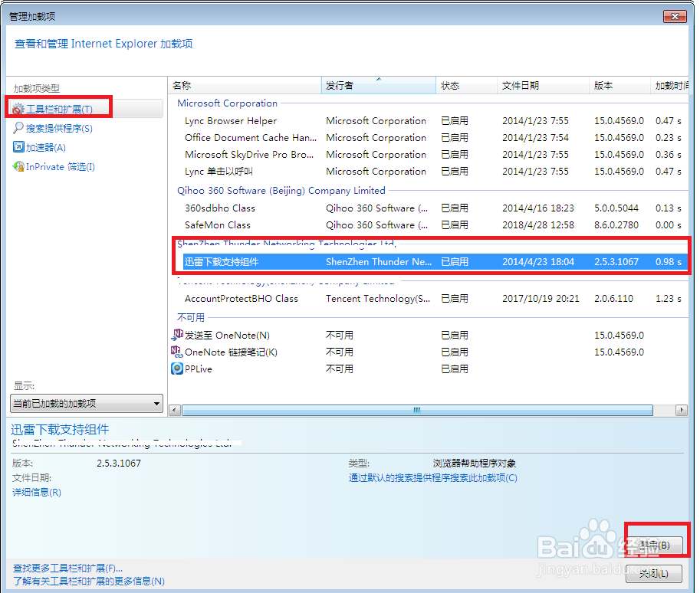The height and width of the screenshot is (593, 700).
Task: Sort by the 加载时间 column header
Action: click(x=669, y=86)
